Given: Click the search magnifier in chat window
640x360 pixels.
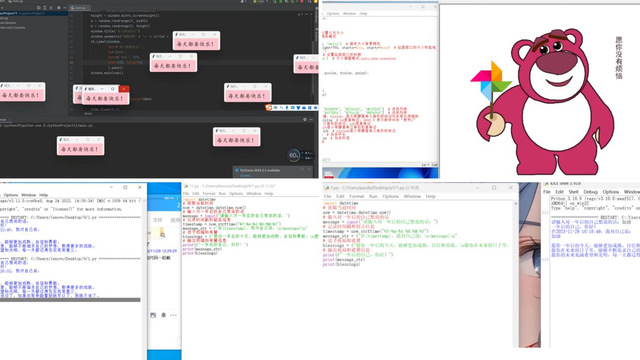Looking at the screenshot, I should point(163,235).
